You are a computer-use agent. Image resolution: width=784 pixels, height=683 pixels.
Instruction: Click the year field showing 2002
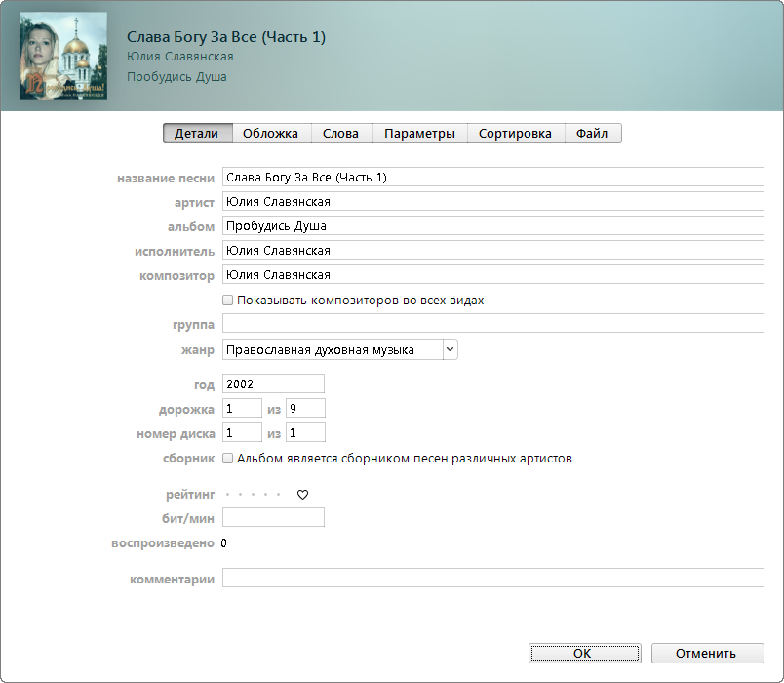pos(273,384)
